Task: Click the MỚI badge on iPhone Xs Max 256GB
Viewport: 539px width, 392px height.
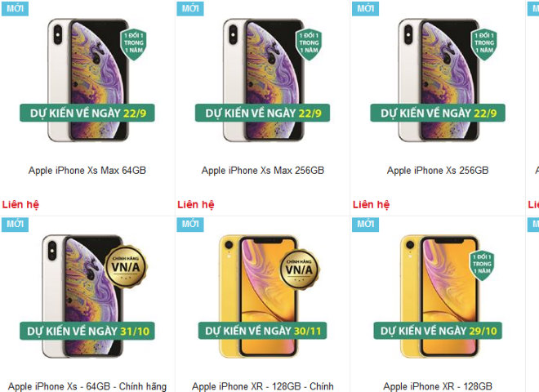Action: point(190,8)
